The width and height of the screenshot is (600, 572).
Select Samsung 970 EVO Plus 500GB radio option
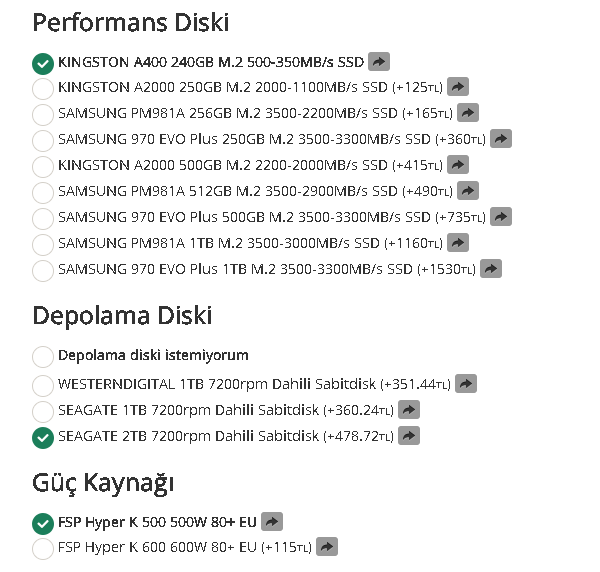pyautogui.click(x=43, y=218)
